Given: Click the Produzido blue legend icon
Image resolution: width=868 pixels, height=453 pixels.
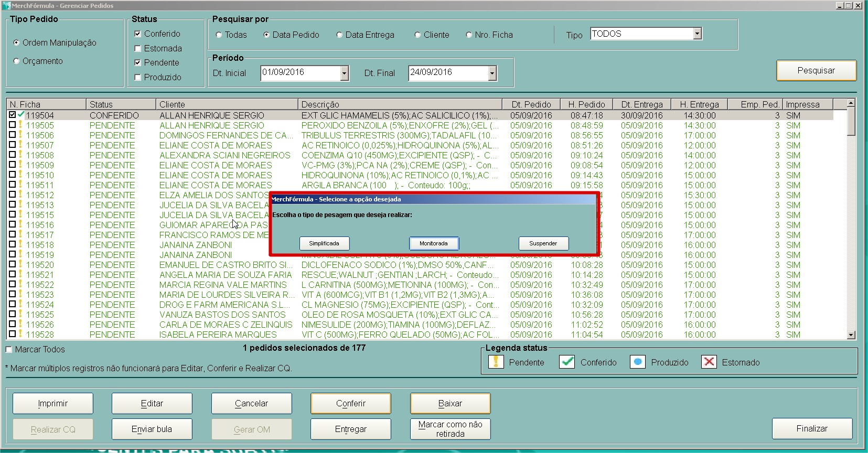Looking at the screenshot, I should pos(637,362).
